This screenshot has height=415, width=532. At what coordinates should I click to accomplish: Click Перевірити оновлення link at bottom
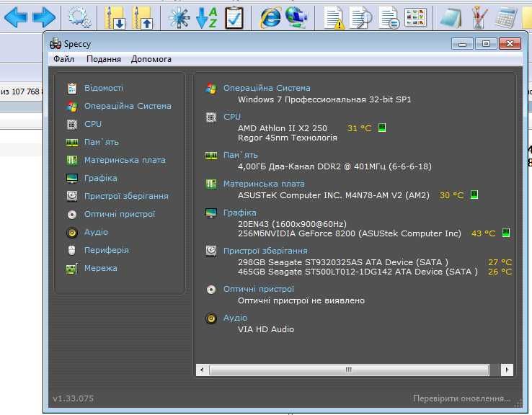[x=461, y=398]
